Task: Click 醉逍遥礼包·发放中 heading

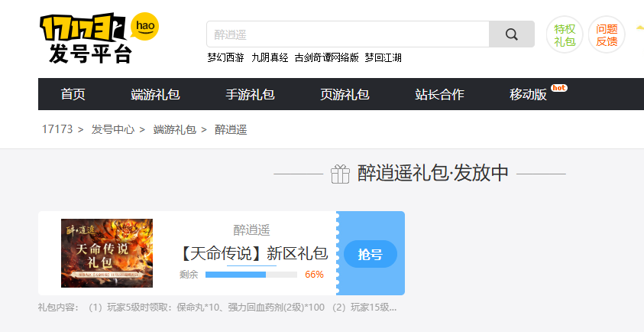Action: [433, 173]
